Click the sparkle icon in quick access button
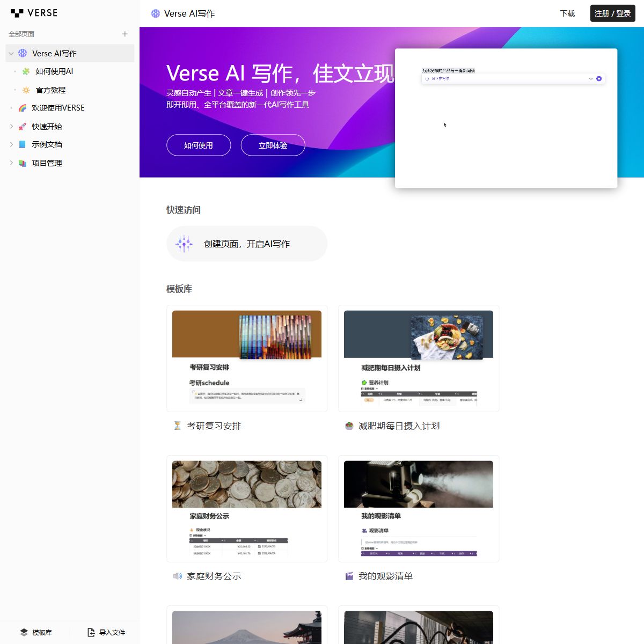 tap(184, 244)
